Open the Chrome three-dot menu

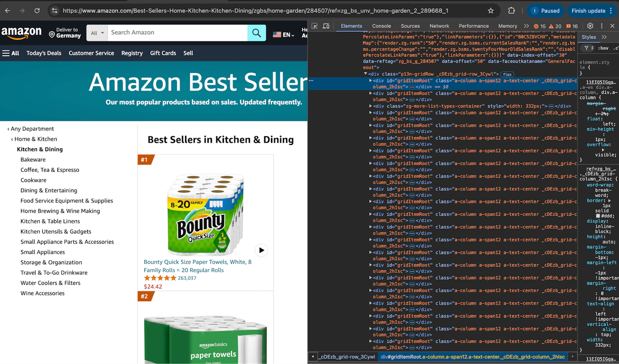coord(611,11)
